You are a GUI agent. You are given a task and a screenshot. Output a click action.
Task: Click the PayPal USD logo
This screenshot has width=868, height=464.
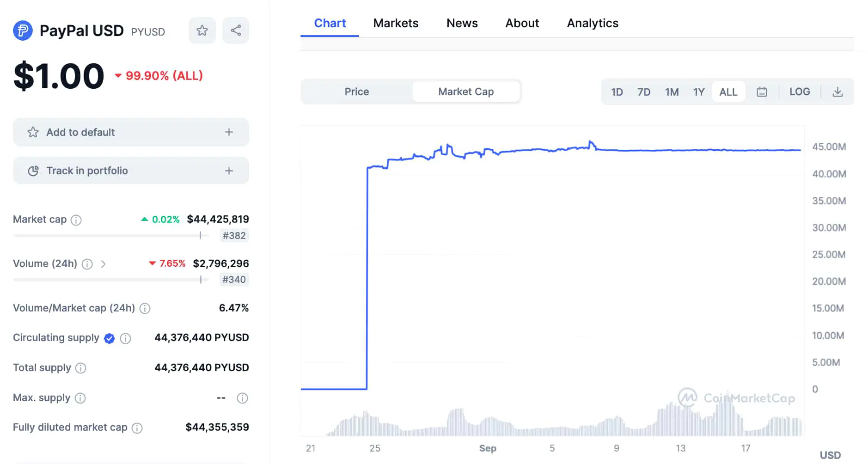23,30
